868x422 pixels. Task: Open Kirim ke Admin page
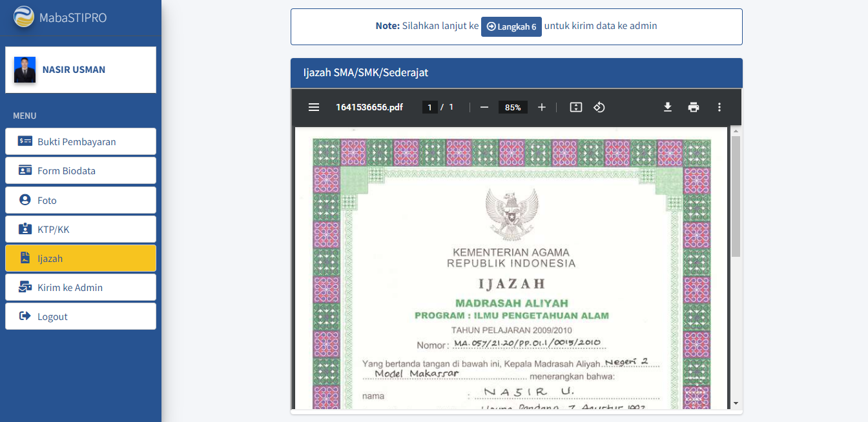pos(81,287)
